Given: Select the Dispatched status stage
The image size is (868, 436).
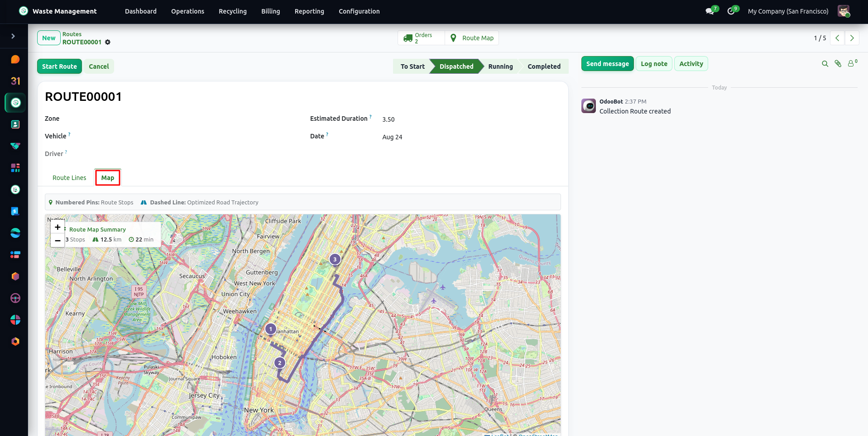Looking at the screenshot, I should [x=456, y=66].
